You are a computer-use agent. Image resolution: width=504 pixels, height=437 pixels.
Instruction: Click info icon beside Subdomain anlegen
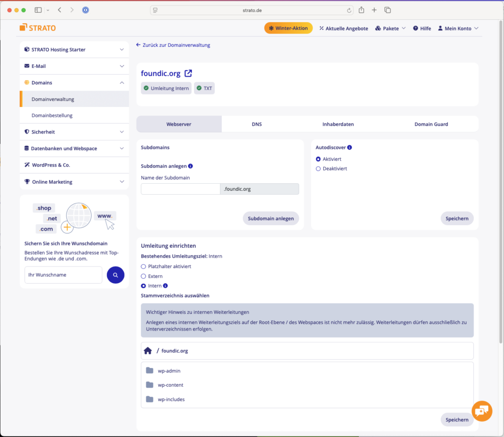tap(190, 166)
